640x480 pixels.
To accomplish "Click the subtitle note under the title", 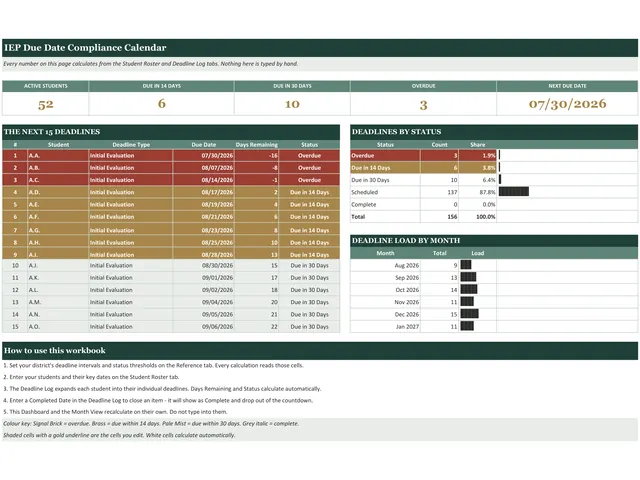I will click(151, 64).
